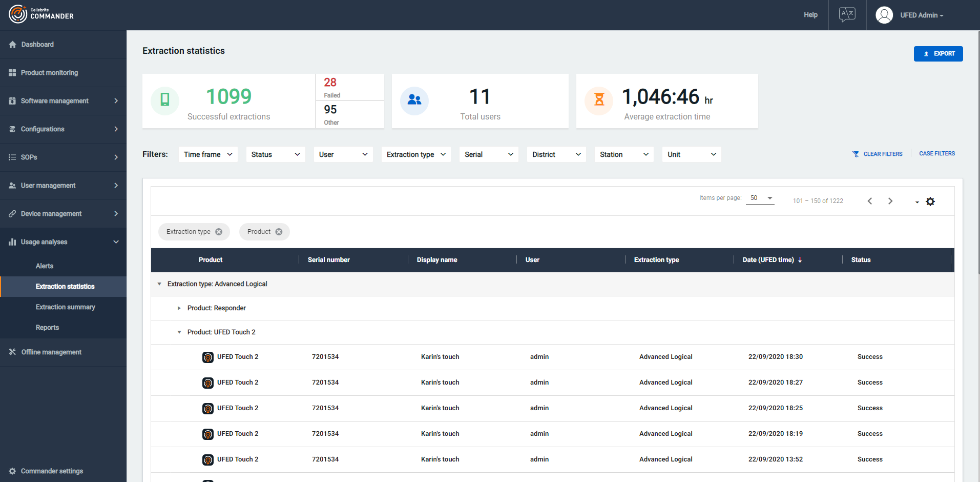Go to previous page of results

pyautogui.click(x=869, y=201)
